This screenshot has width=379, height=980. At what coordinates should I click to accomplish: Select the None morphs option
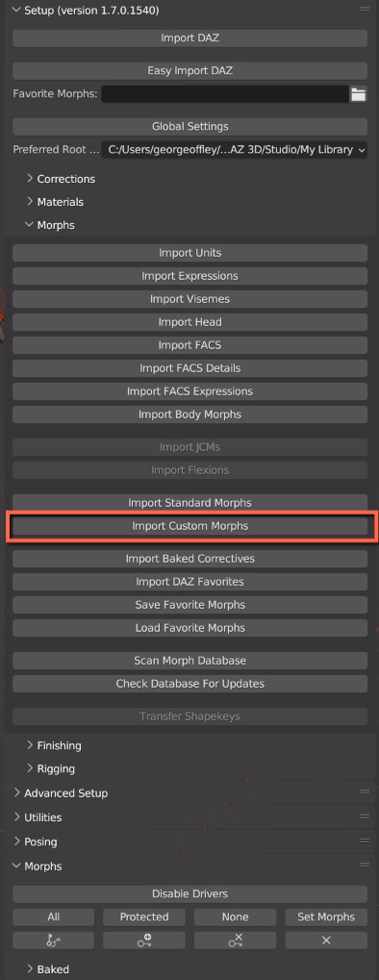coord(235,917)
